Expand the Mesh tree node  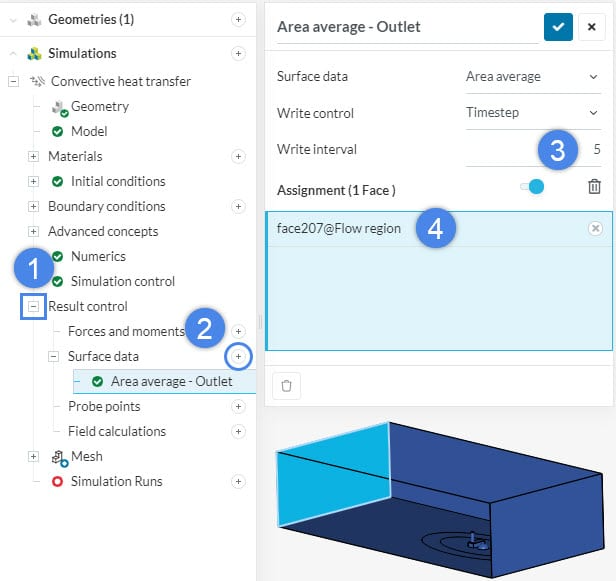pyautogui.click(x=33, y=456)
